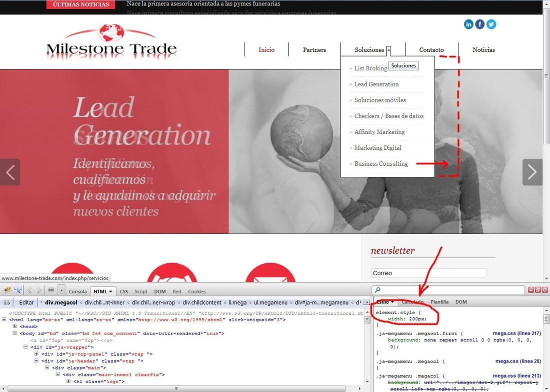
Task: Select Lead Generation from Soluciones submenu
Action: [x=376, y=84]
